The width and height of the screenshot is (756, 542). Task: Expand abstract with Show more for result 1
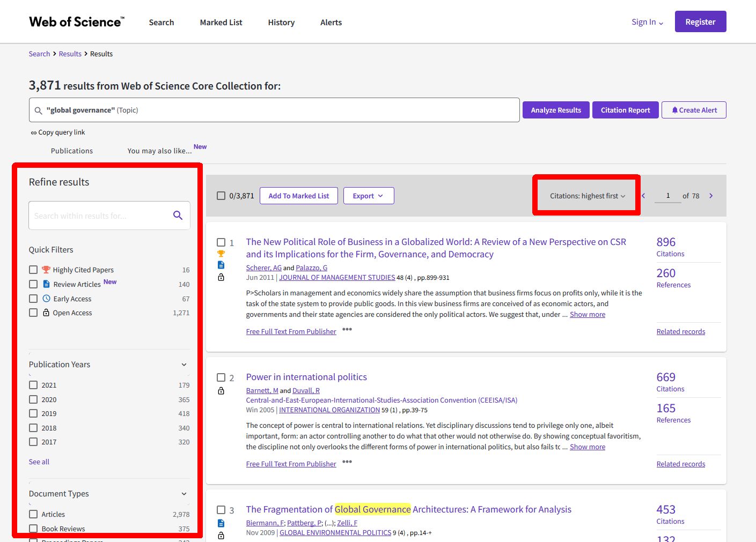point(588,315)
